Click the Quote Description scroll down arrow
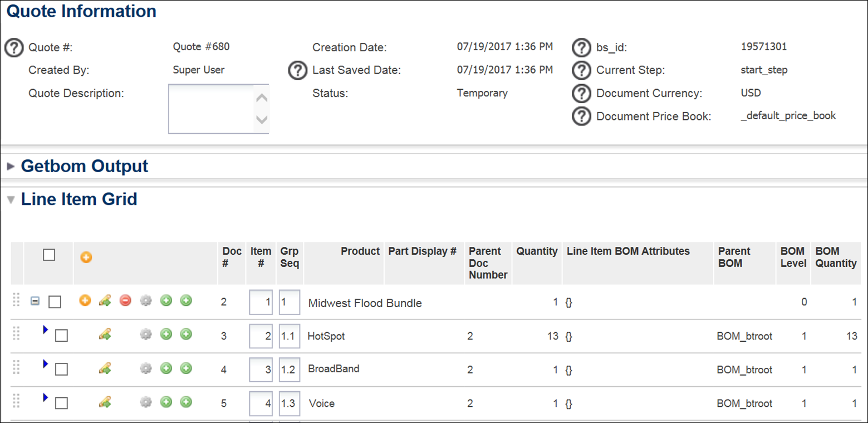This screenshot has width=868, height=423. point(261,120)
